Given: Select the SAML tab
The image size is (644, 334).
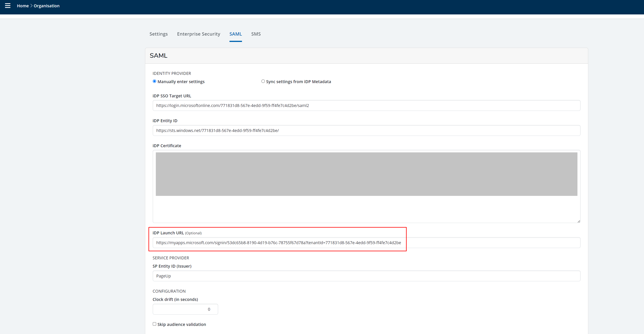Looking at the screenshot, I should point(235,34).
